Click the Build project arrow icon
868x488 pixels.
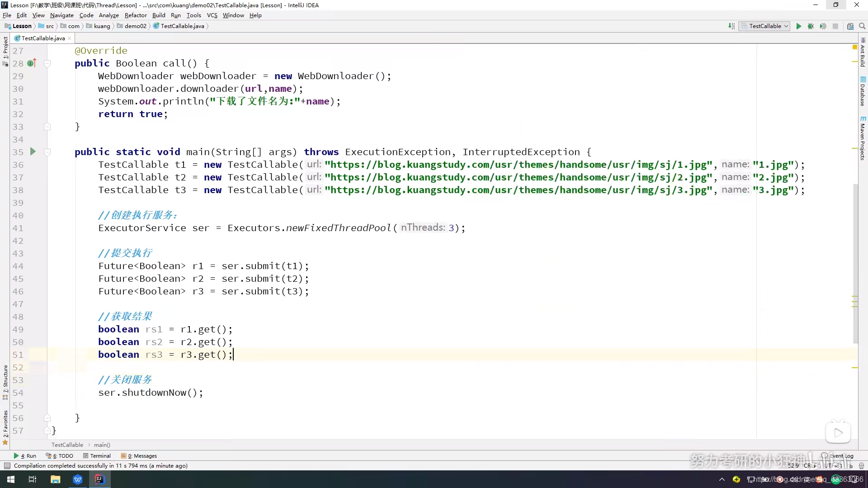click(731, 26)
